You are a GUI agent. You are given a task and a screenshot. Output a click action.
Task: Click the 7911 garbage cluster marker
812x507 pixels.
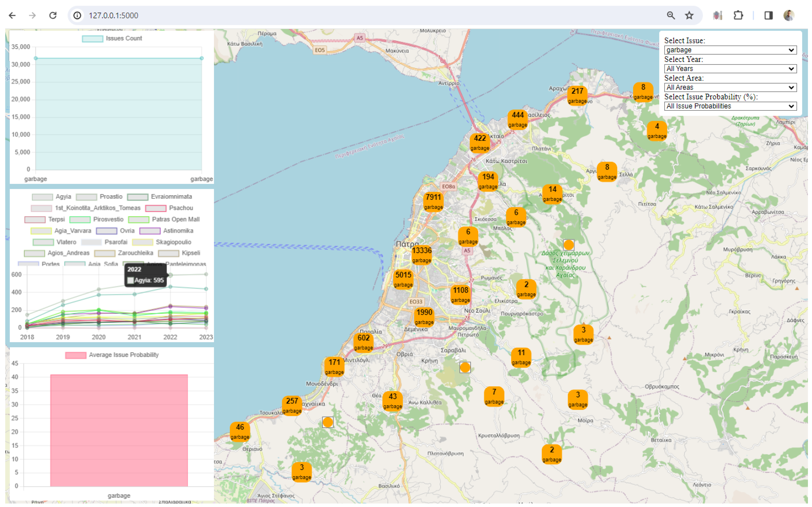pyautogui.click(x=433, y=202)
